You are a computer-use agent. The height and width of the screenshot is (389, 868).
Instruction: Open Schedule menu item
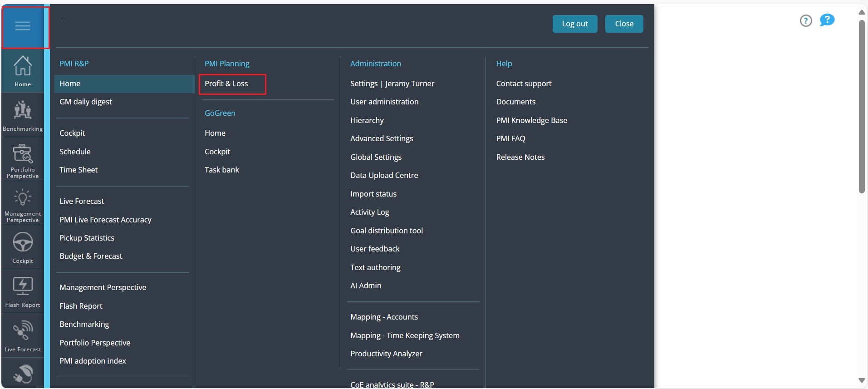pyautogui.click(x=75, y=152)
